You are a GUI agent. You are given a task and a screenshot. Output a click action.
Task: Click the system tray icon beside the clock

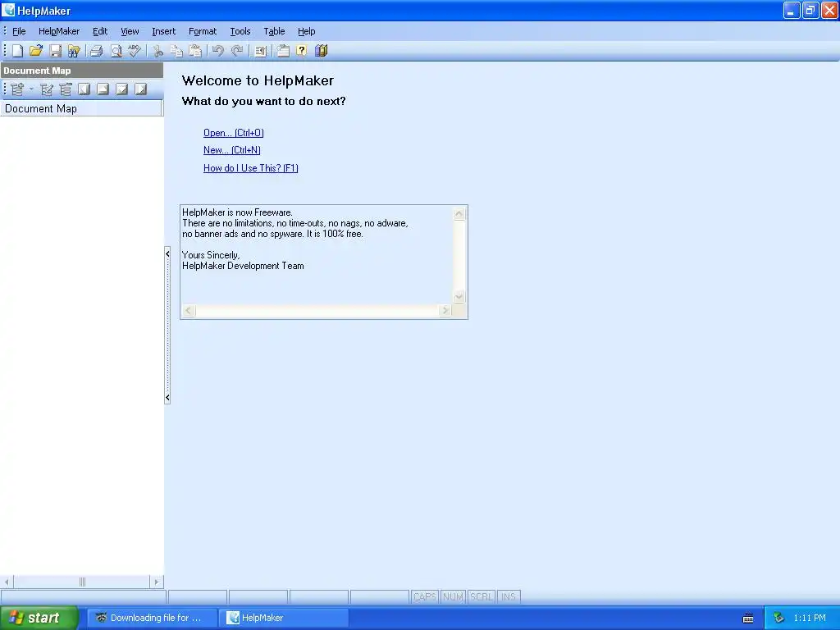(778, 619)
